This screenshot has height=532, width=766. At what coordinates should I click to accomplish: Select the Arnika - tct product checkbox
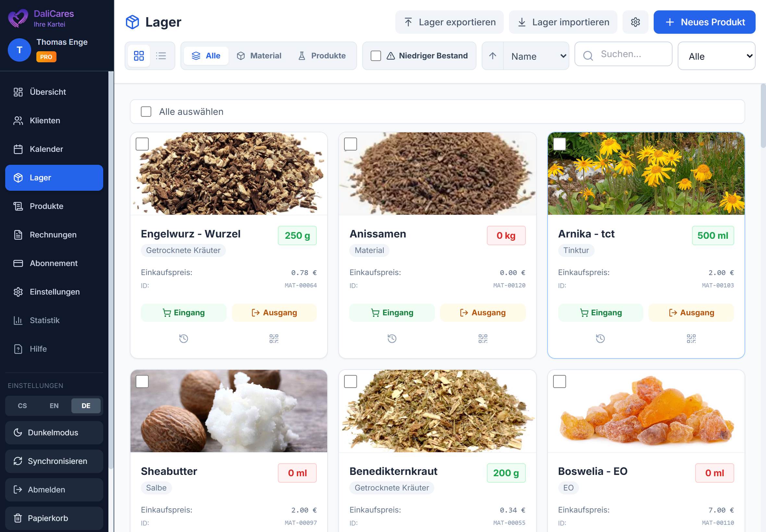pyautogui.click(x=560, y=144)
